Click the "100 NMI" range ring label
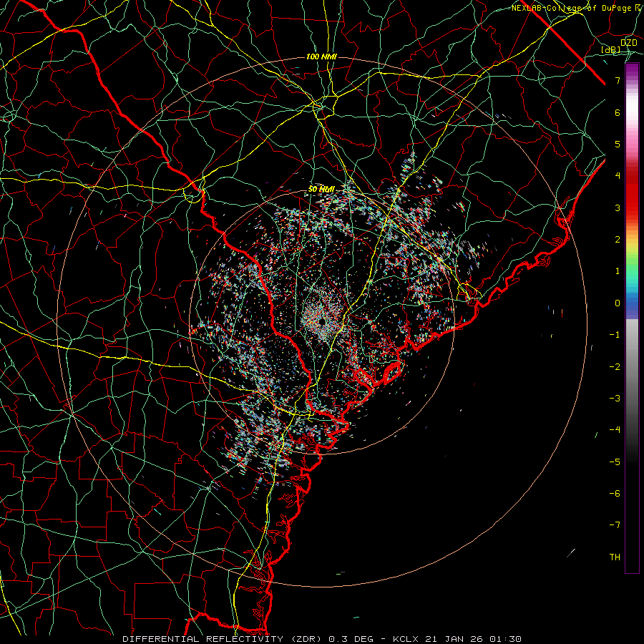Image resolution: width=644 pixels, height=644 pixels. 321,57
